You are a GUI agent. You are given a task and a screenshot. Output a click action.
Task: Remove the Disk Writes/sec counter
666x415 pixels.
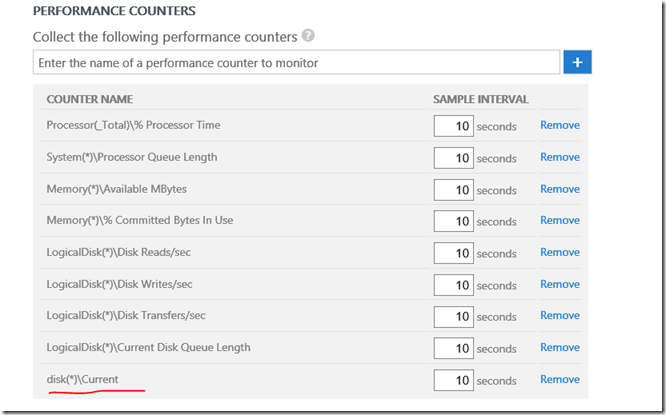tap(559, 284)
